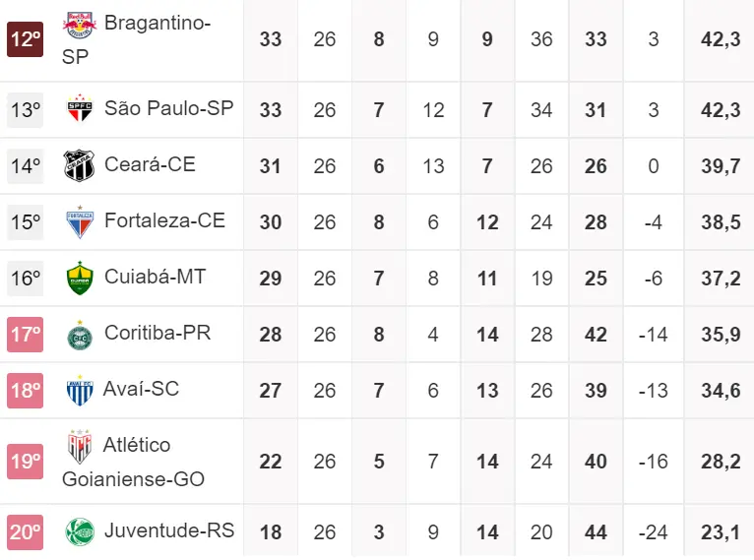
Task: Click the São Paulo-SP club crest
Action: pos(79,109)
